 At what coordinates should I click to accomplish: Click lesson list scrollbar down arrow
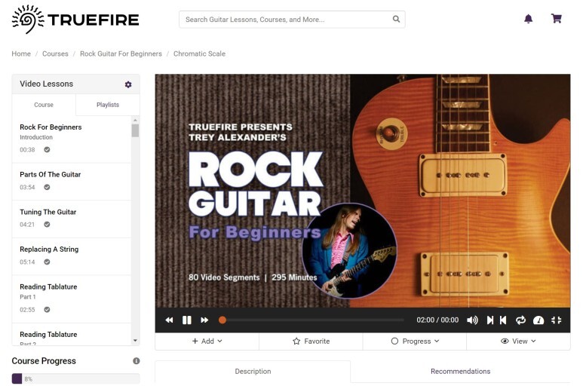(135, 340)
